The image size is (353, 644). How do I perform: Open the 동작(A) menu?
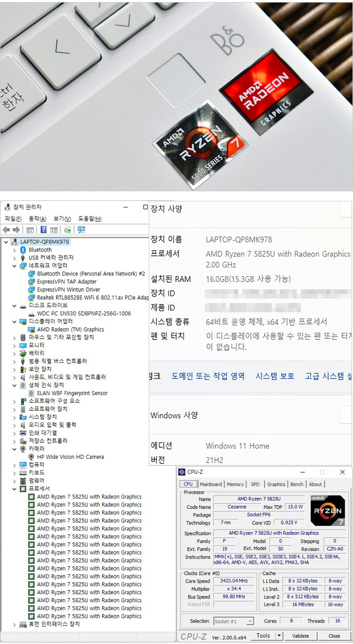coord(37,219)
